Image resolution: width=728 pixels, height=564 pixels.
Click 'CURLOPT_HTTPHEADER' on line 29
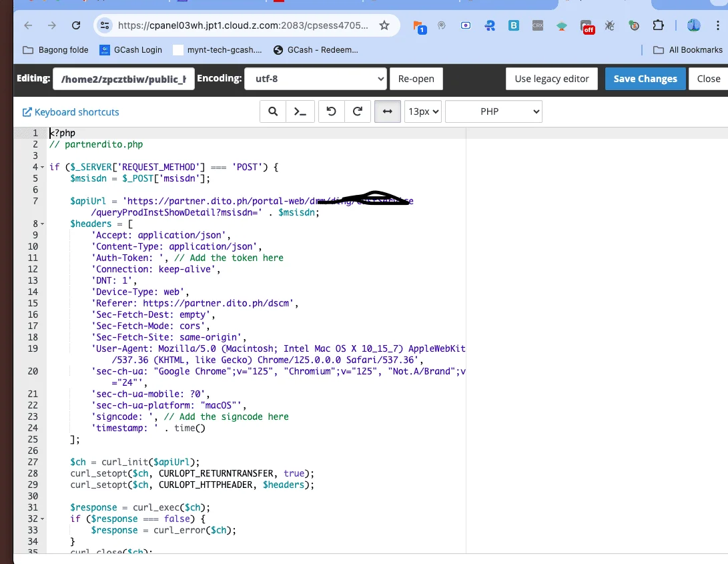pyautogui.click(x=206, y=485)
